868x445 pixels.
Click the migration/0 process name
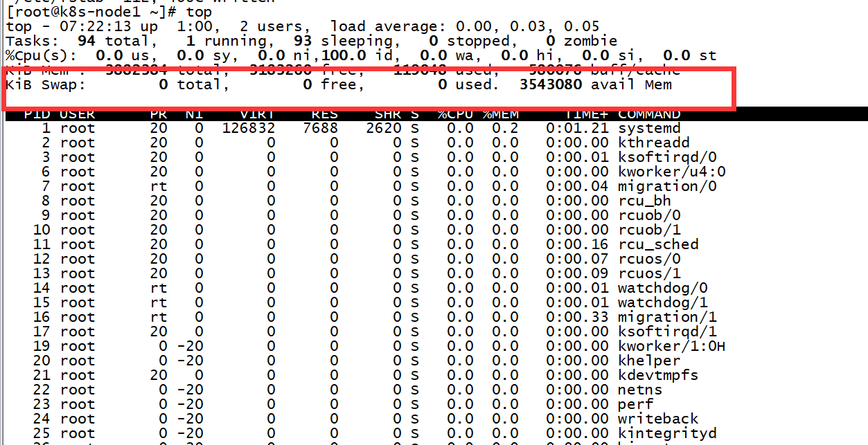pos(667,186)
